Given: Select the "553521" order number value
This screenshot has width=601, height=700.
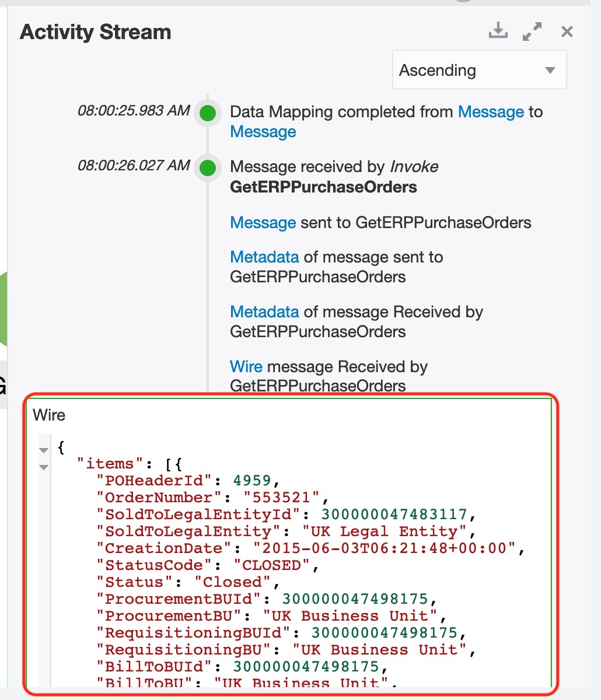Looking at the screenshot, I should (282, 498).
